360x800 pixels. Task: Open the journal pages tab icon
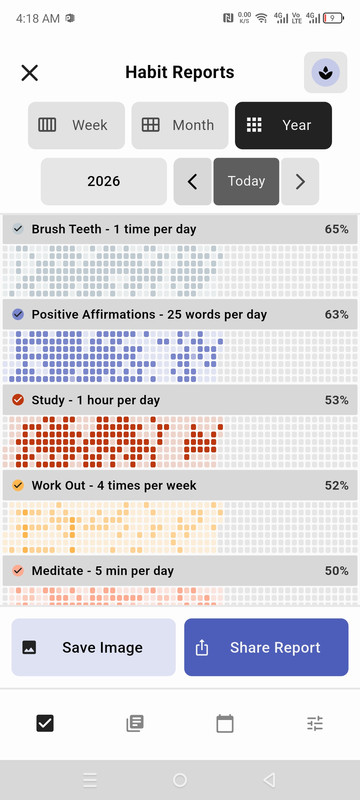coord(135,723)
